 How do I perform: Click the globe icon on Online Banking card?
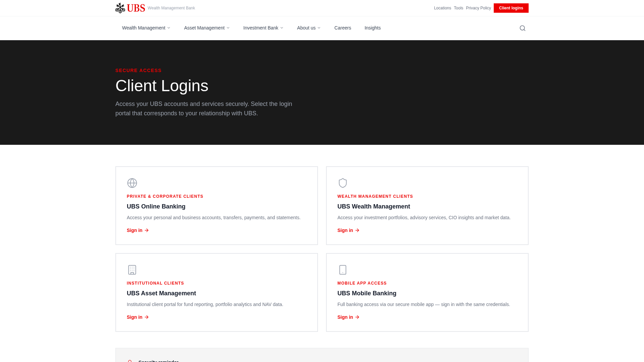[x=132, y=183]
